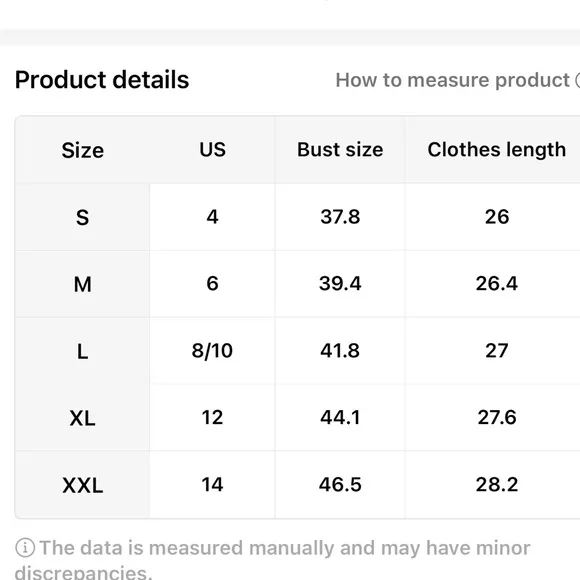Select the Bust size column header
Screen dimensions: 580x580
[340, 149]
